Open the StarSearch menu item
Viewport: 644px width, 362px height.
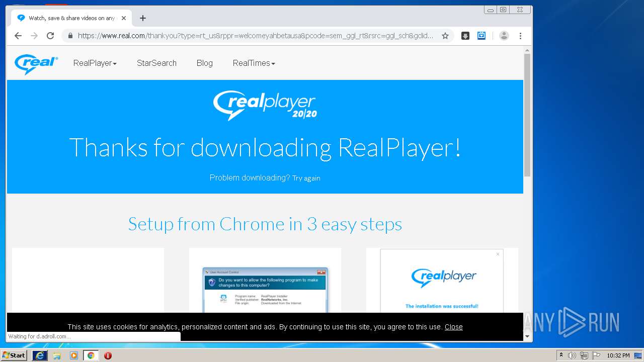(156, 63)
